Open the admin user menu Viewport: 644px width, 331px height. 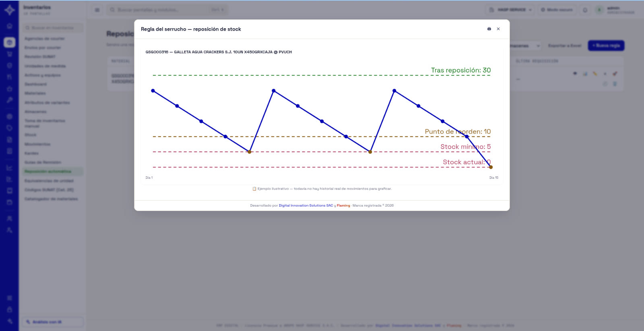pos(615,10)
